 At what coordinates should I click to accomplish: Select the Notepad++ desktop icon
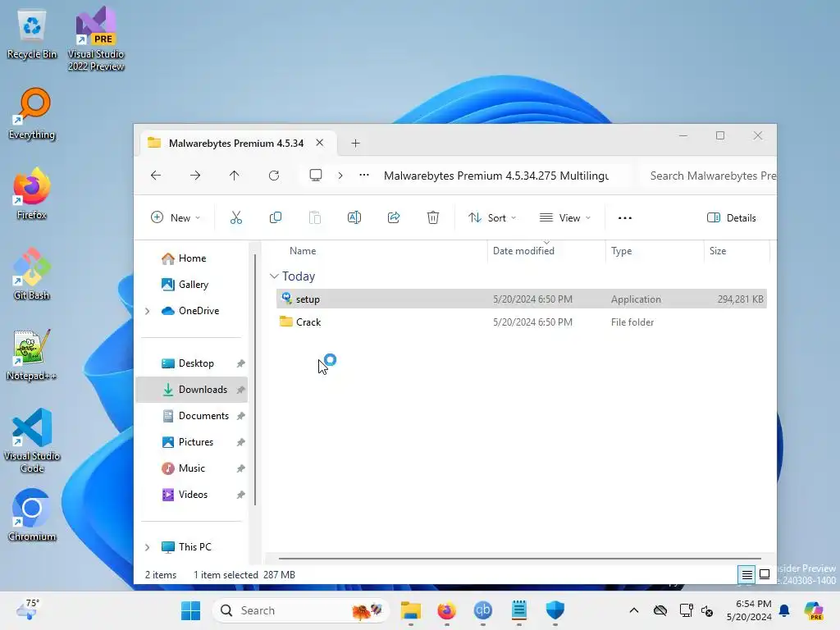click(32, 354)
